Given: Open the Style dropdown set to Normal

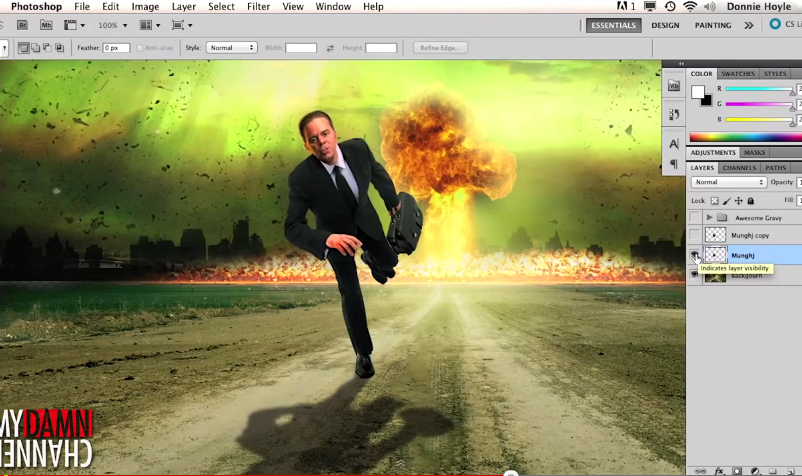Looking at the screenshot, I should tap(232, 48).
